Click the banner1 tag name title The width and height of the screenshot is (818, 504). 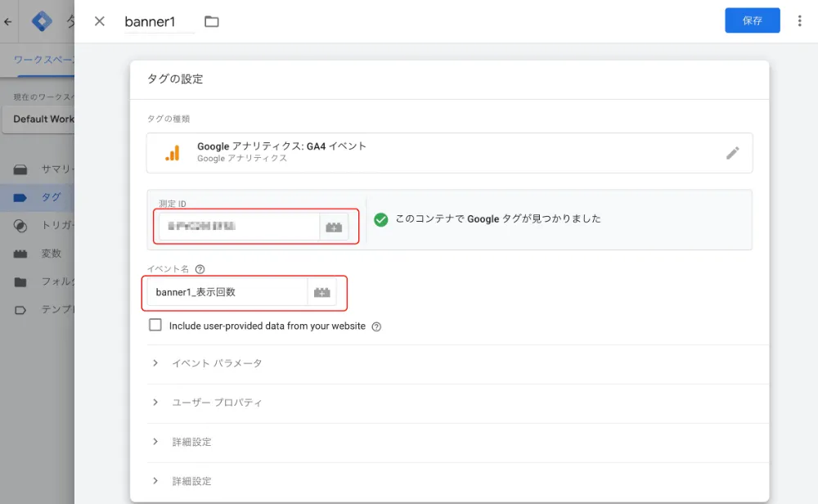pyautogui.click(x=150, y=21)
